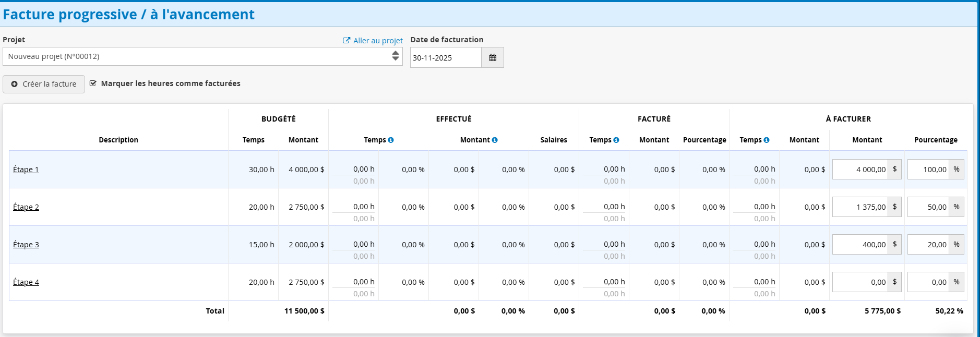980x337 pixels.
Task: Toggle Marquer les heures comme facturées checkbox
Action: pyautogui.click(x=93, y=83)
